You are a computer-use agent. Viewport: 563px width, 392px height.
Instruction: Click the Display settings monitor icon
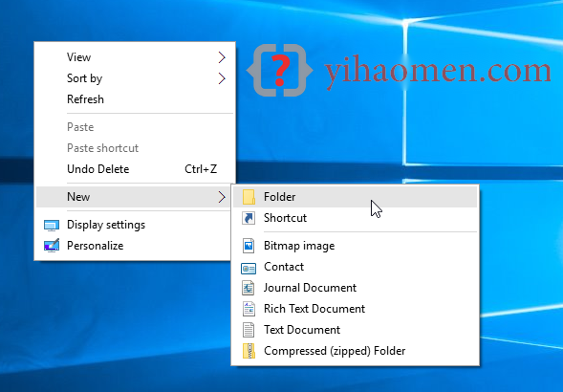coord(52,226)
